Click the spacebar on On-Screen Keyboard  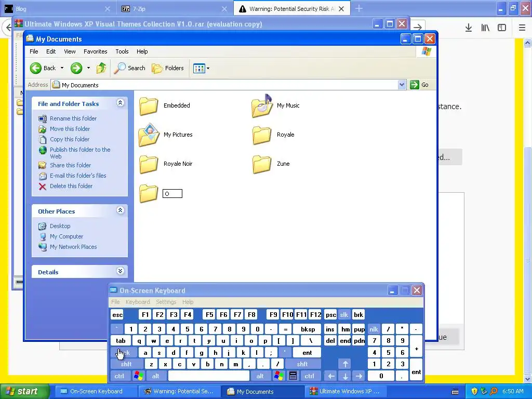click(x=209, y=376)
